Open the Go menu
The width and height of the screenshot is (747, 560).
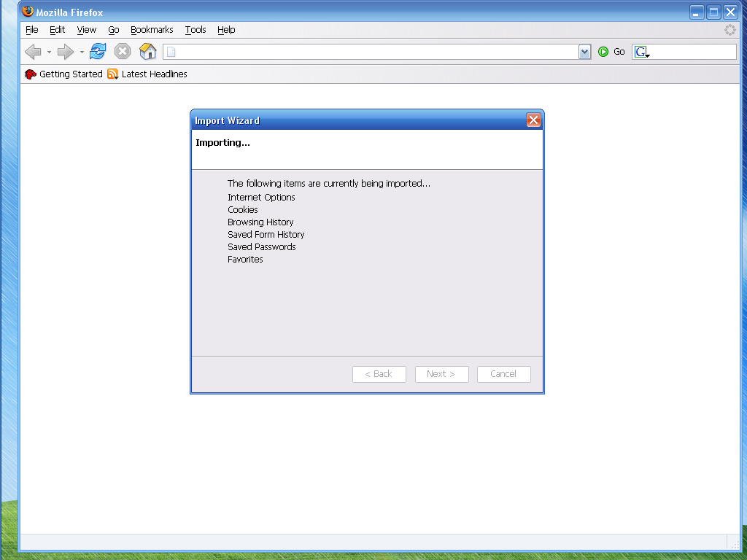point(113,29)
